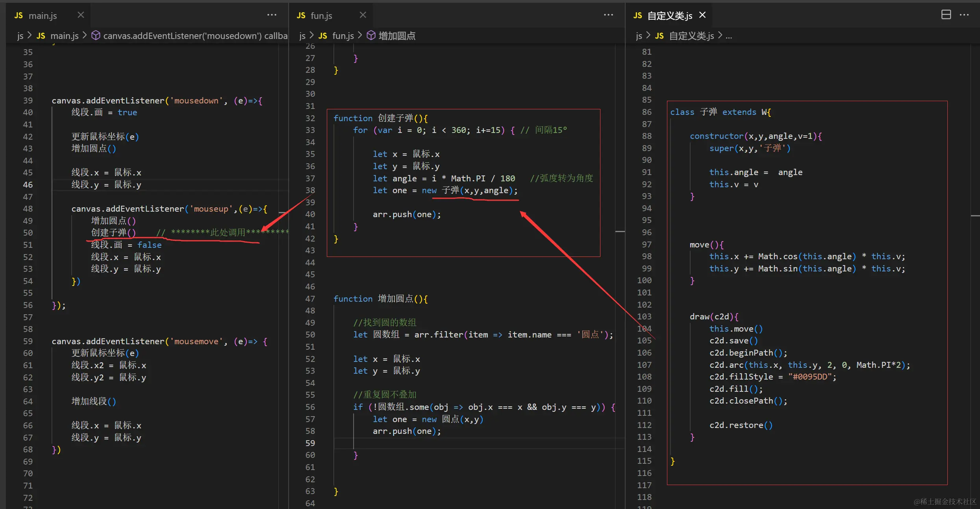The height and width of the screenshot is (509, 980).
Task: Click the cube icon in the main.js breadcrumb
Action: (x=96, y=36)
